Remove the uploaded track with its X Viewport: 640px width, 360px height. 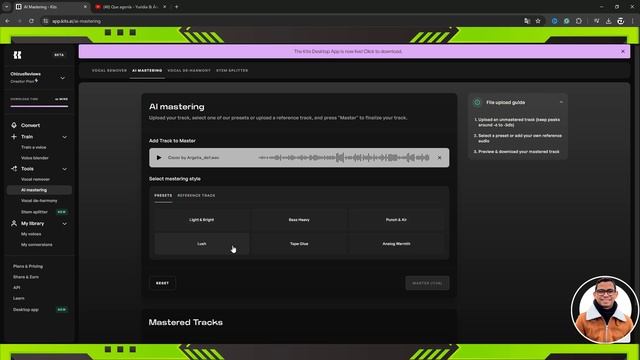[440, 158]
